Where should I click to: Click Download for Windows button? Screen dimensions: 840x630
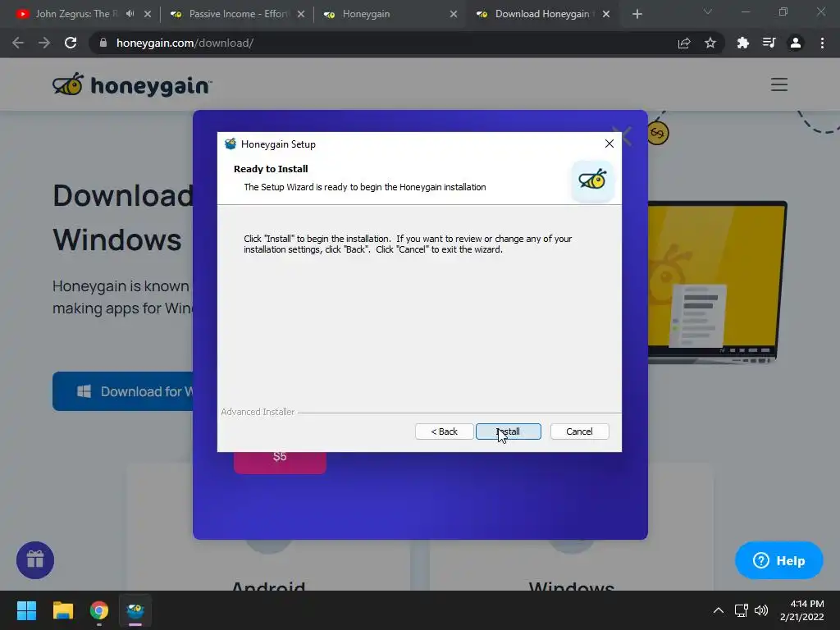click(x=123, y=391)
